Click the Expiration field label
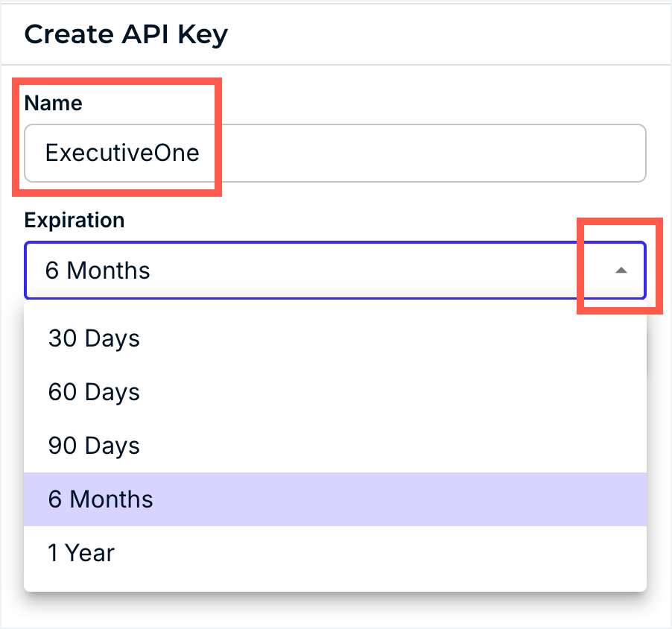 point(74,221)
